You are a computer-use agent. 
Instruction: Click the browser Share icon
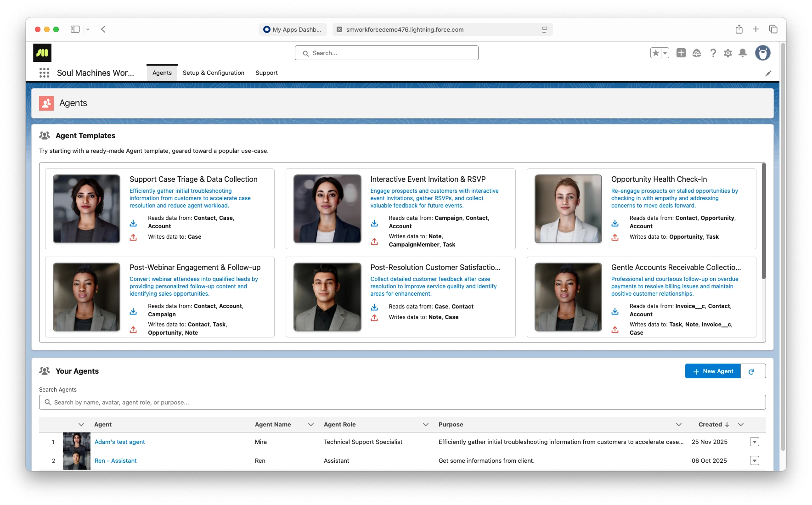739,29
